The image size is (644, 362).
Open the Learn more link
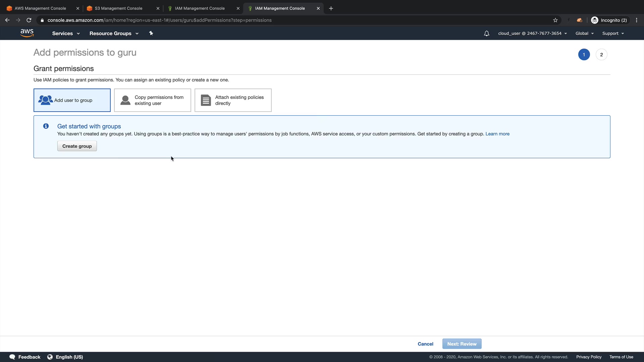tap(497, 134)
